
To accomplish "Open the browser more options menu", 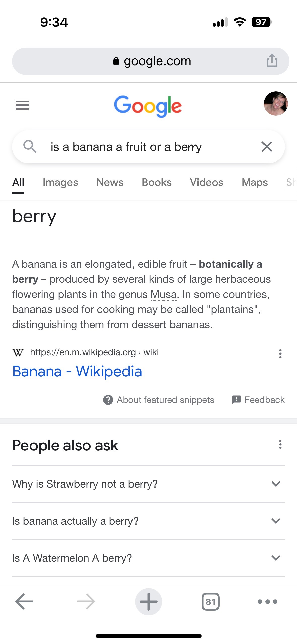I will tap(267, 602).
